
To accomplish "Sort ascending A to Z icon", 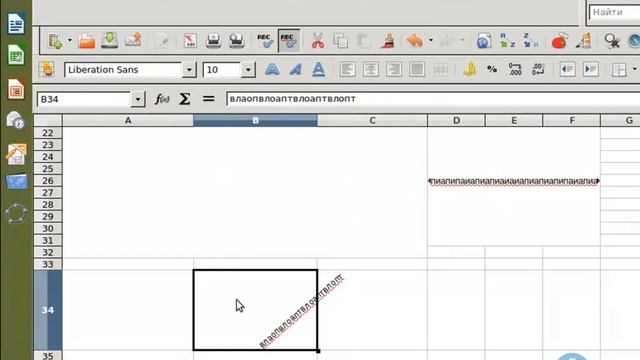I will [507, 41].
